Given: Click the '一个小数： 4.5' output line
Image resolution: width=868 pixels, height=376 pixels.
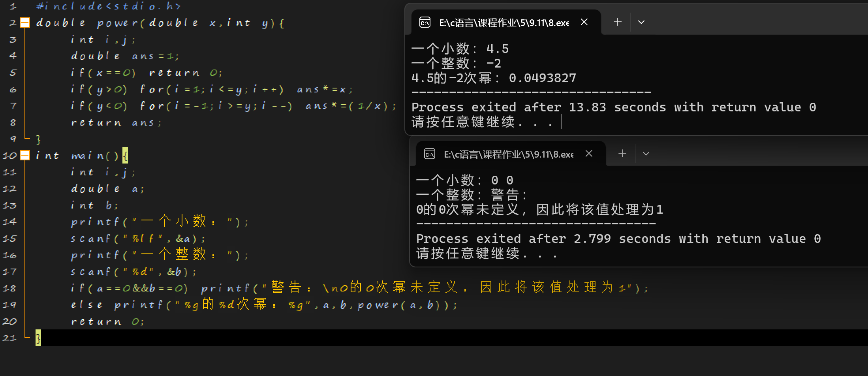Looking at the screenshot, I should pos(460,49).
